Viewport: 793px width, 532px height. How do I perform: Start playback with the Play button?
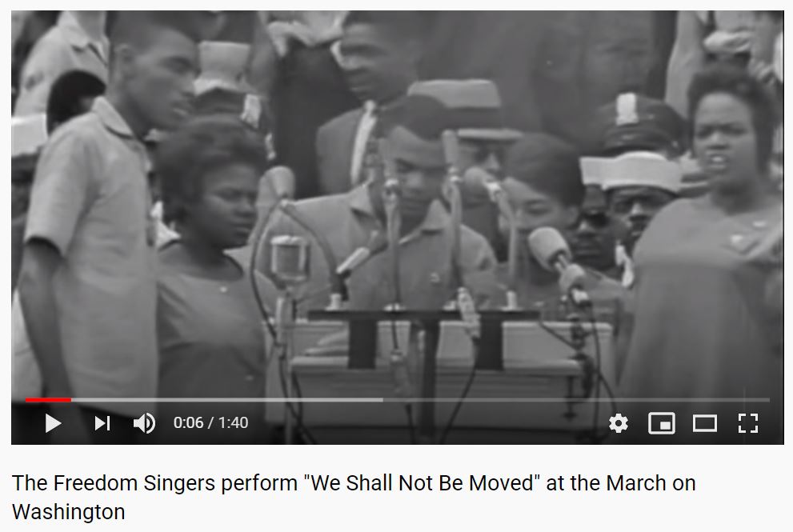pyautogui.click(x=53, y=423)
